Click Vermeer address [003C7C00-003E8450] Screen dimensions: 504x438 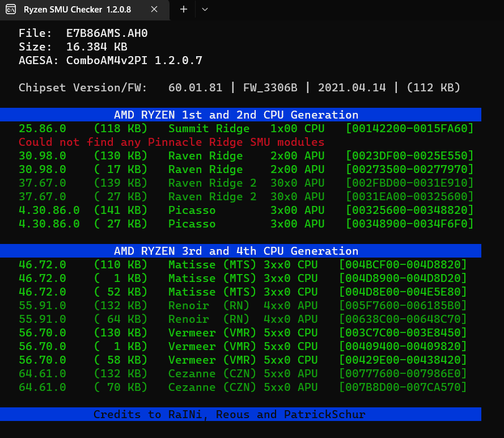click(x=403, y=333)
